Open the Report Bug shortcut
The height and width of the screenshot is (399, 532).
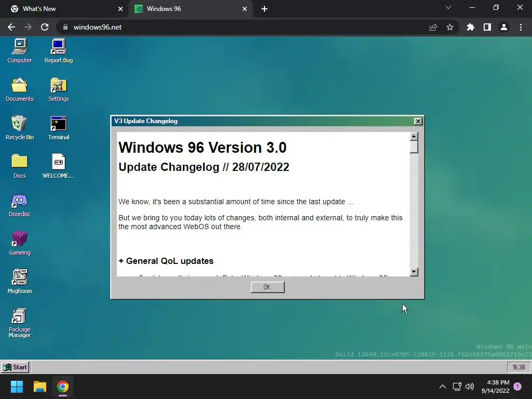click(58, 51)
